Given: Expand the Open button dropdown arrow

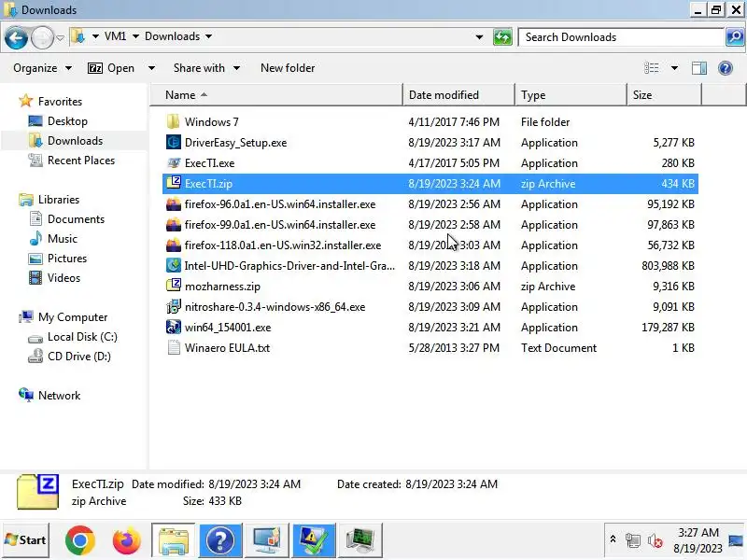Looking at the screenshot, I should pos(151,68).
